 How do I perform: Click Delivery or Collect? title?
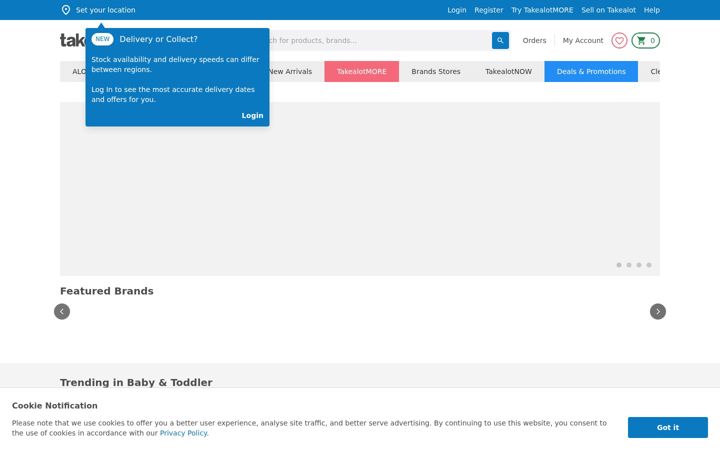(x=158, y=39)
